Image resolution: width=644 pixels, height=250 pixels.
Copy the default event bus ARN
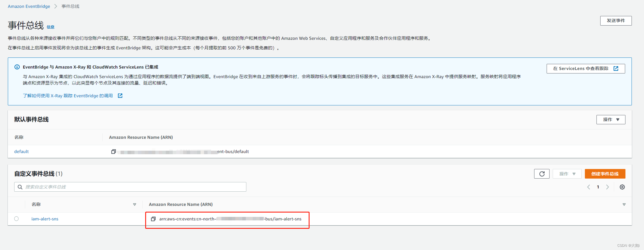pos(114,152)
